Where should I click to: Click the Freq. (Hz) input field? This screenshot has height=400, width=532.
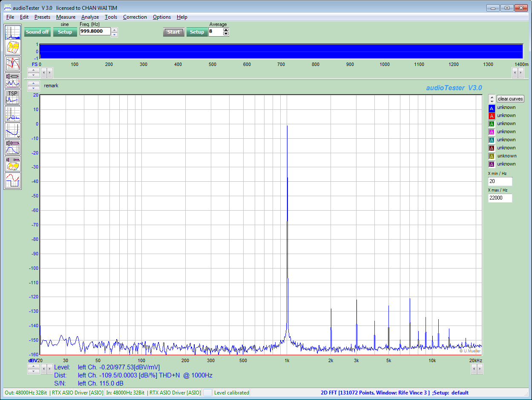coord(95,31)
